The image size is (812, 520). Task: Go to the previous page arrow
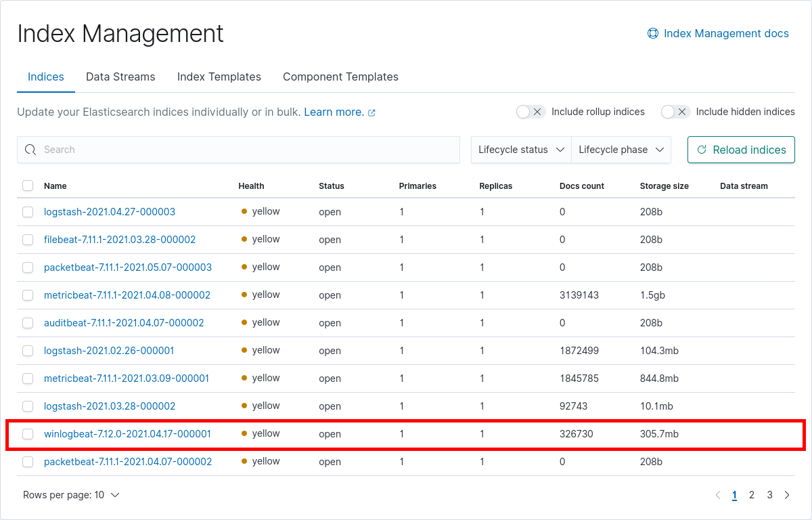pyautogui.click(x=718, y=495)
